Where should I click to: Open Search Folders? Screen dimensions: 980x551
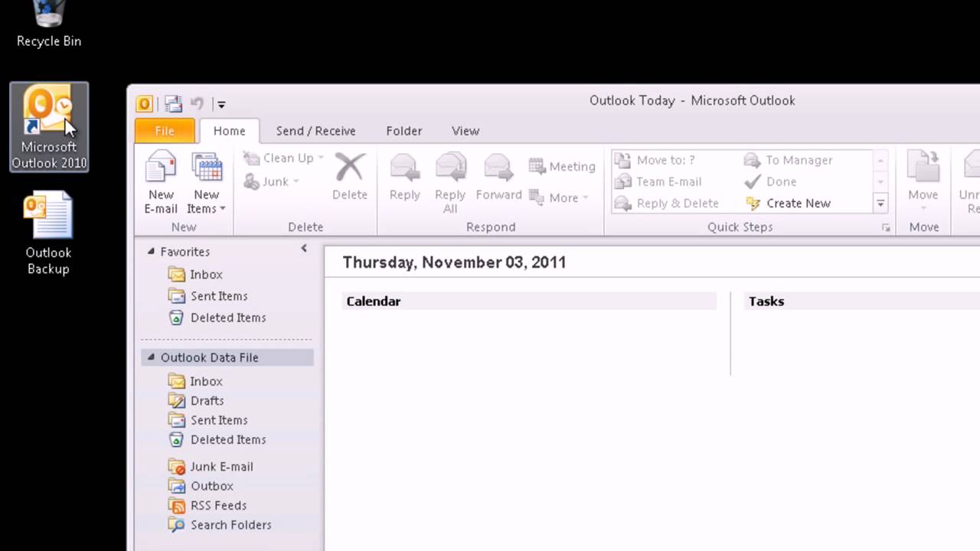(220, 525)
